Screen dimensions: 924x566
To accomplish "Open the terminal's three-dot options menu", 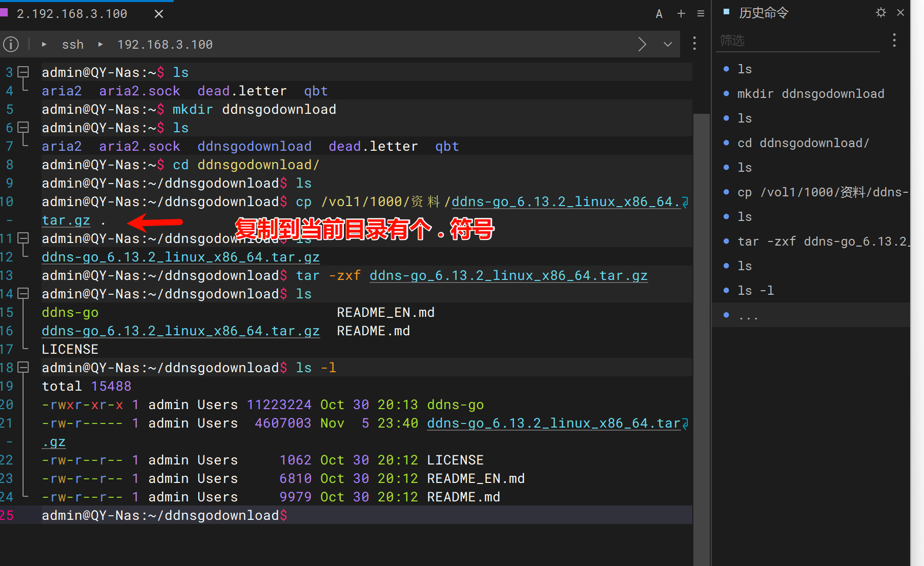I will (x=694, y=44).
